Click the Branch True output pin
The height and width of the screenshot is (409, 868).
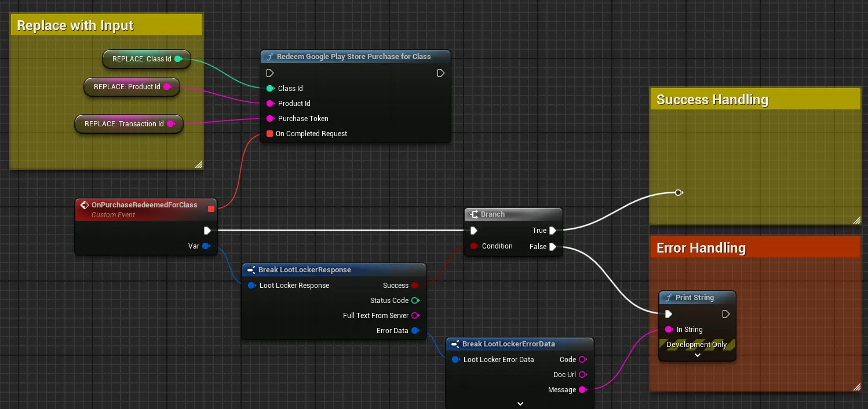(553, 231)
